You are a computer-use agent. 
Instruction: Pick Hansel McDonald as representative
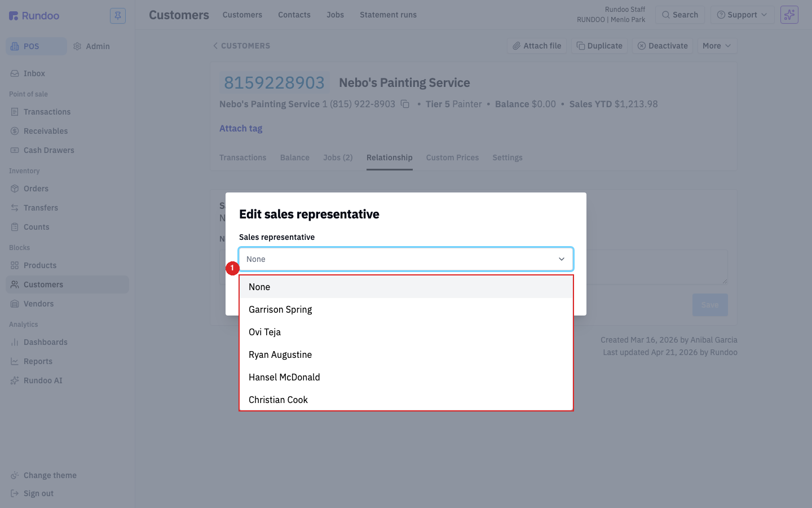point(406,377)
